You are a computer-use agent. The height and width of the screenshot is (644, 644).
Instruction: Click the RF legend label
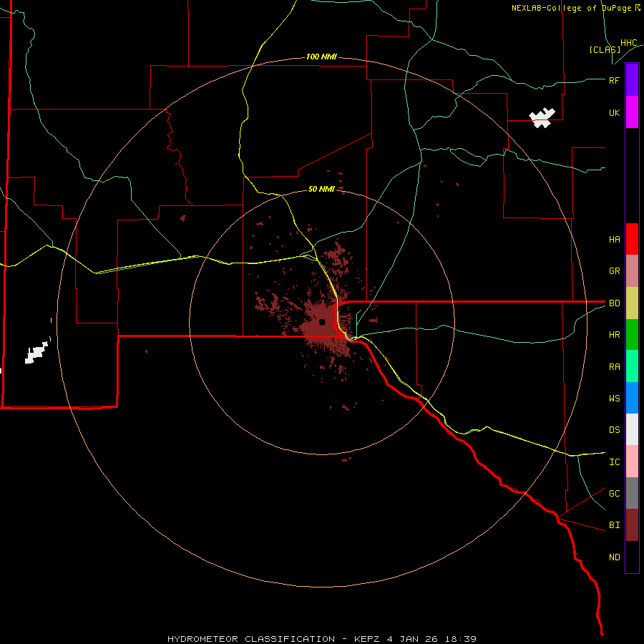point(615,80)
